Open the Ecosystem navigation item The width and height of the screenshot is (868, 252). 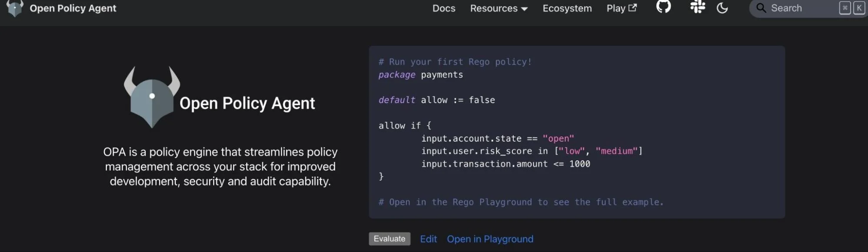pos(567,8)
